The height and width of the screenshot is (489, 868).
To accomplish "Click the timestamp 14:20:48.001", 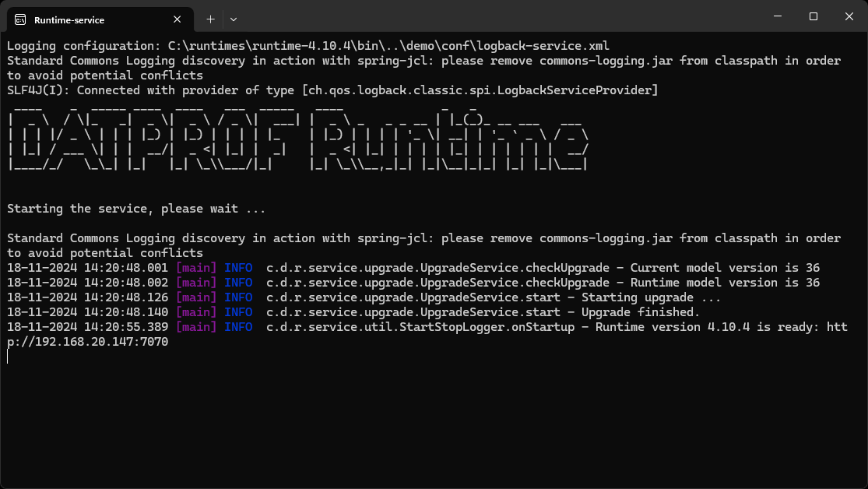I will tap(125, 268).
